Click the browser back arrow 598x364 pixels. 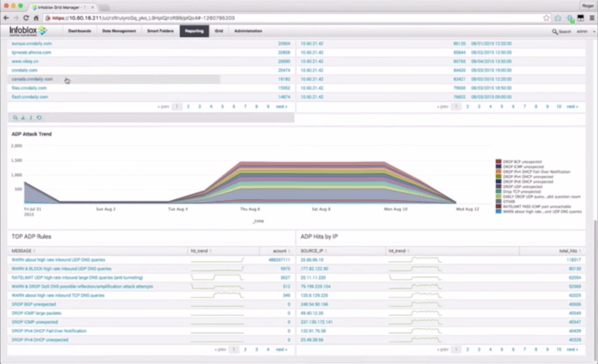coord(6,17)
